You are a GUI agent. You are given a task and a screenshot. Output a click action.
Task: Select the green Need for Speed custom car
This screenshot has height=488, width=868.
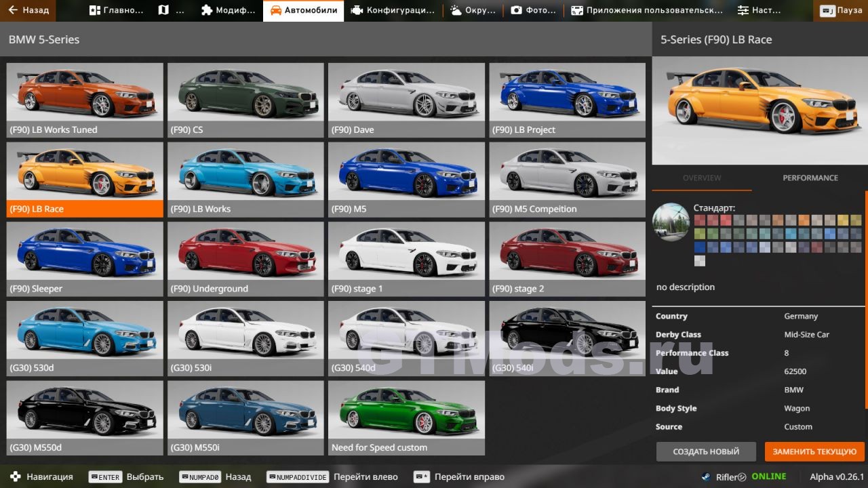(406, 418)
